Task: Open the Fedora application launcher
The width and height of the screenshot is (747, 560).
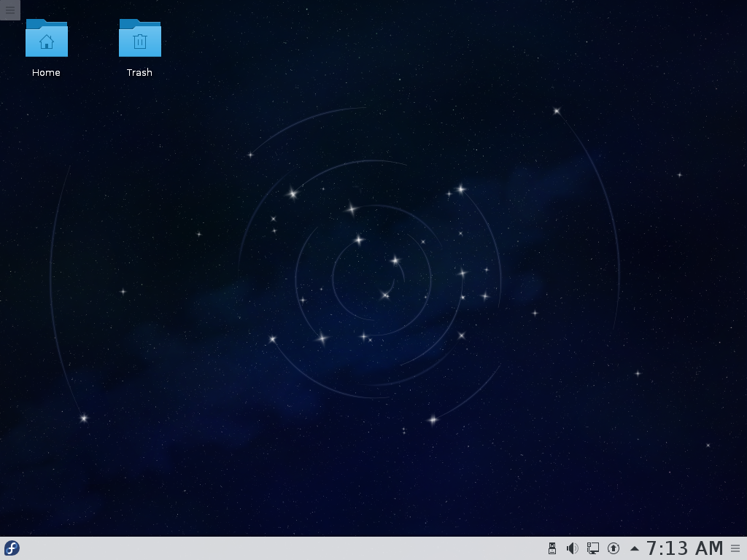Action: [x=12, y=548]
